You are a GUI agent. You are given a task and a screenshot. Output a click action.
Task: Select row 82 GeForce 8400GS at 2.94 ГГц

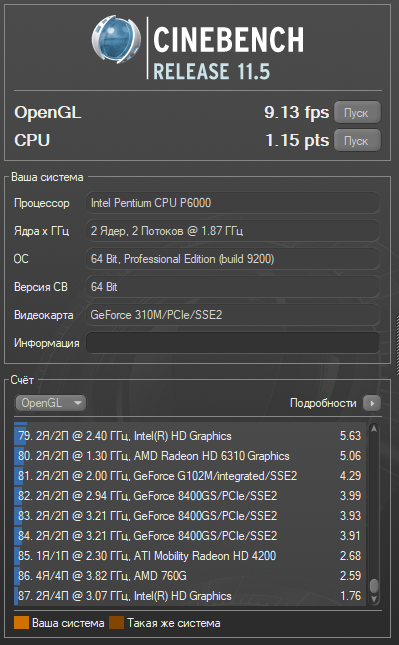(x=190, y=496)
